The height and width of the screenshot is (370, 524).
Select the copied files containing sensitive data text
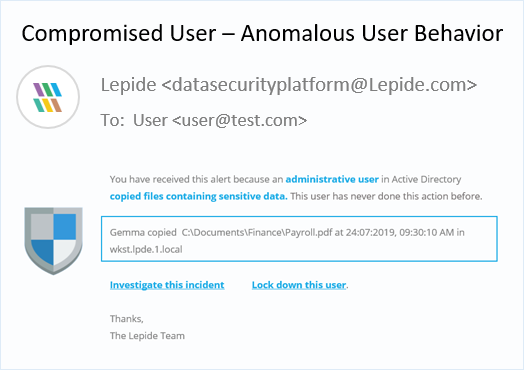click(199, 196)
